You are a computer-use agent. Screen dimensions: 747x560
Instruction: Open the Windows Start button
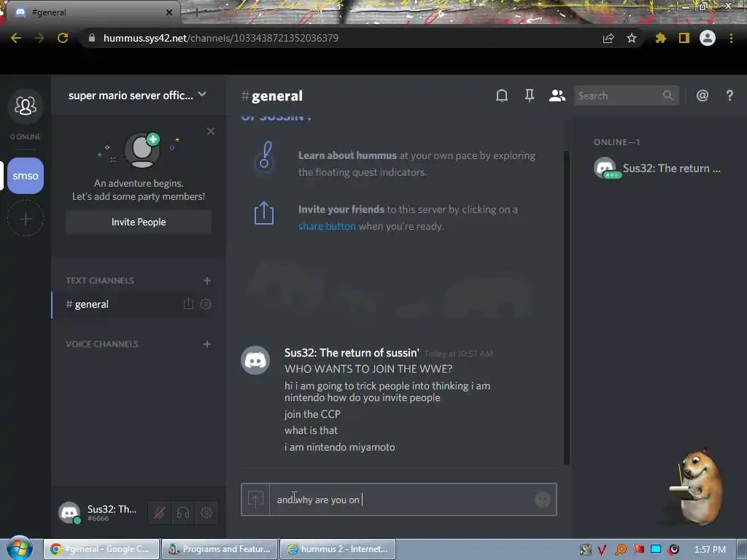(19, 548)
